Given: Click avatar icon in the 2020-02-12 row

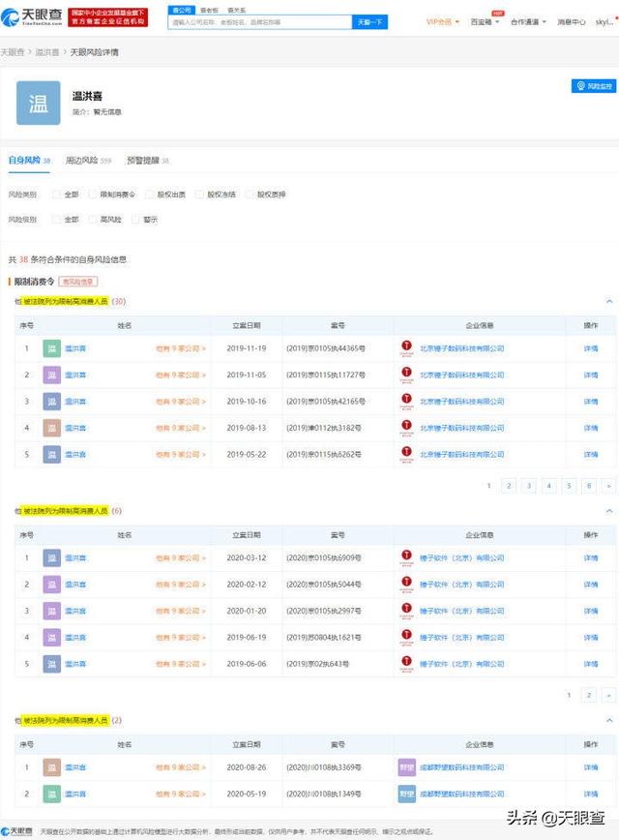Looking at the screenshot, I should (x=52, y=585).
